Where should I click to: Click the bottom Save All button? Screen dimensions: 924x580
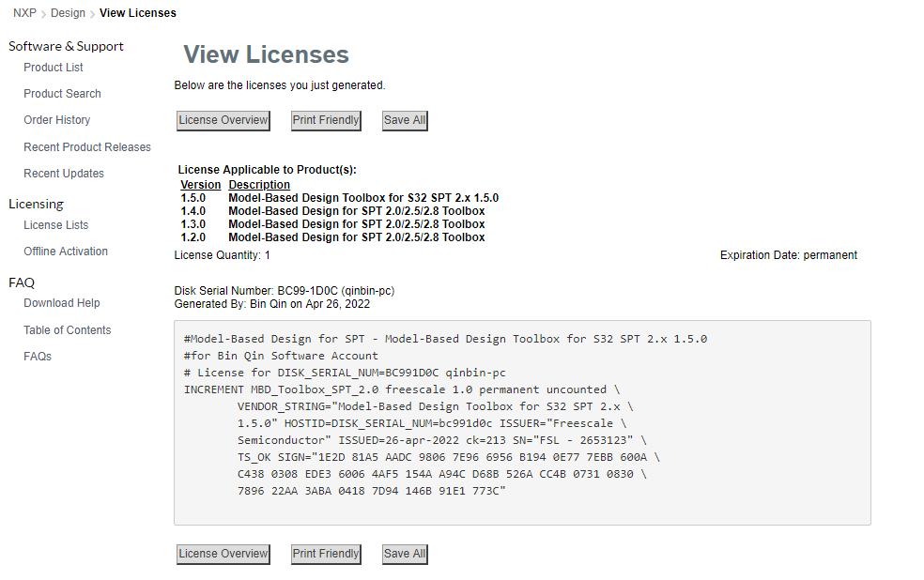click(x=404, y=554)
